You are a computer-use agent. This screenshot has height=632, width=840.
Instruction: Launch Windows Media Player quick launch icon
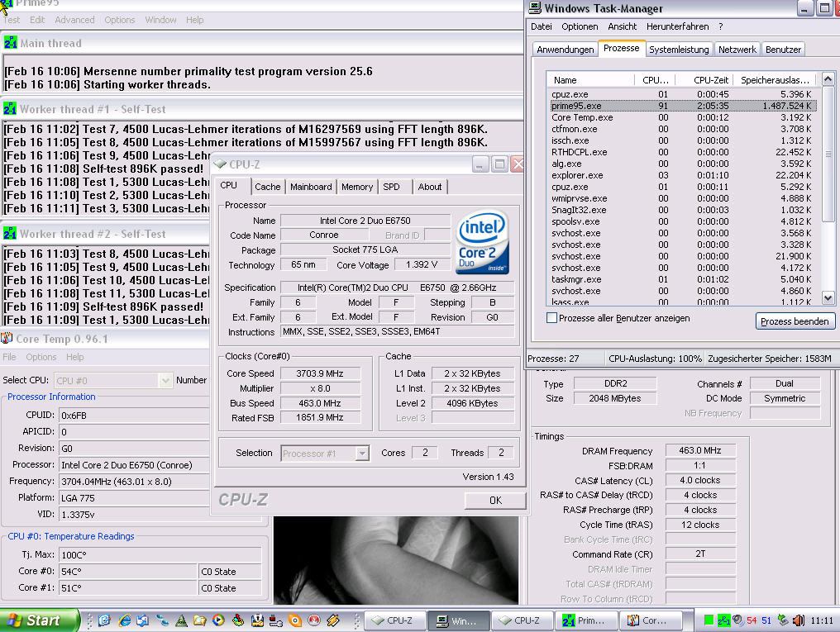click(218, 620)
